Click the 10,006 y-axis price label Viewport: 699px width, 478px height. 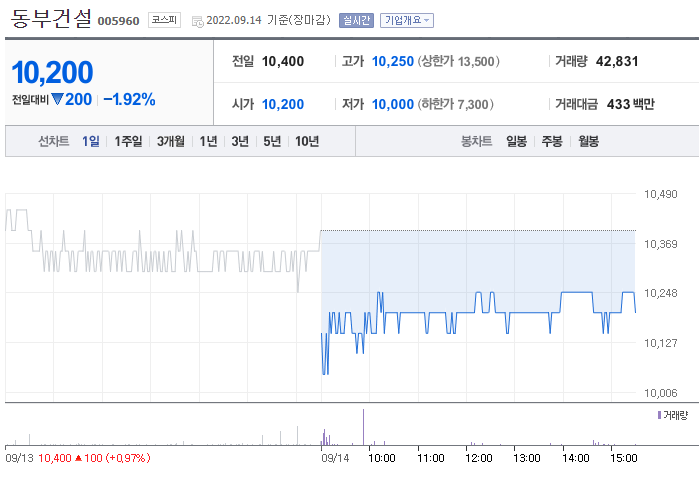pos(661,393)
